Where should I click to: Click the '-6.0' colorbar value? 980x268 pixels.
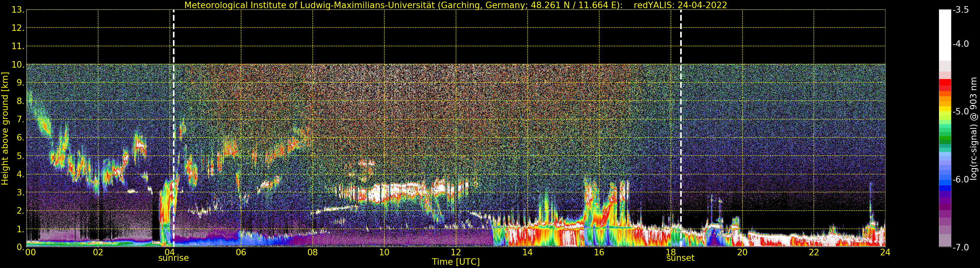tap(960, 179)
